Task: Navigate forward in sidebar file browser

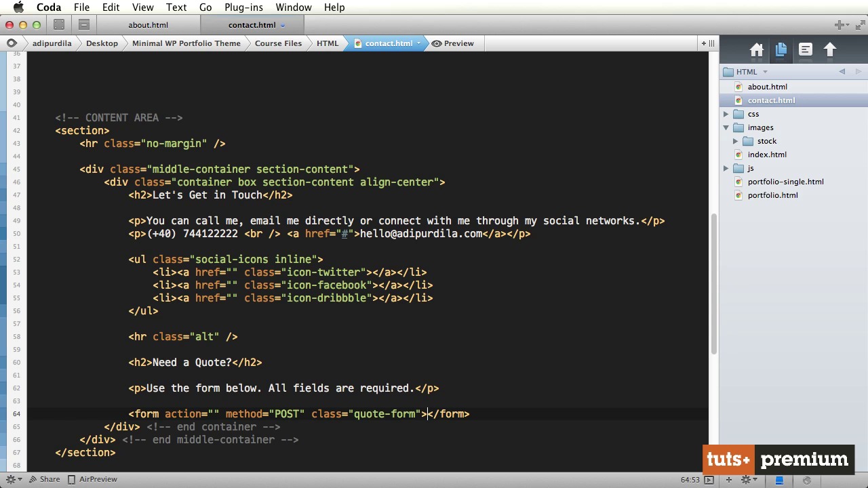Action: pyautogui.click(x=859, y=72)
